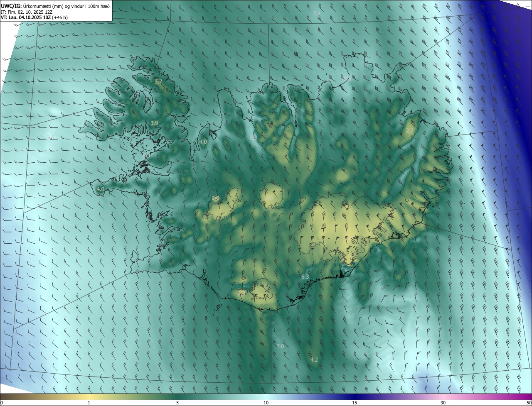Click the 0 tick on the color scale

[x=2, y=403]
